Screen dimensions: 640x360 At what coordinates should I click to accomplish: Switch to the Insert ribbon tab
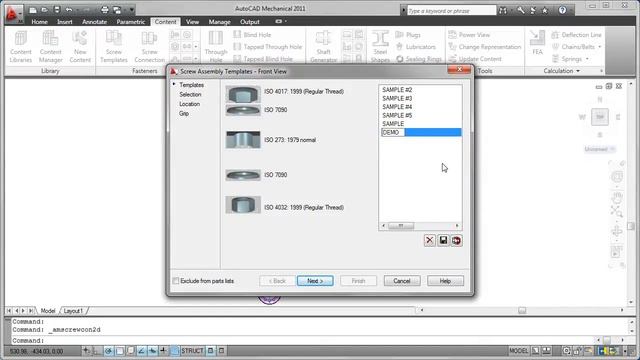64,22
